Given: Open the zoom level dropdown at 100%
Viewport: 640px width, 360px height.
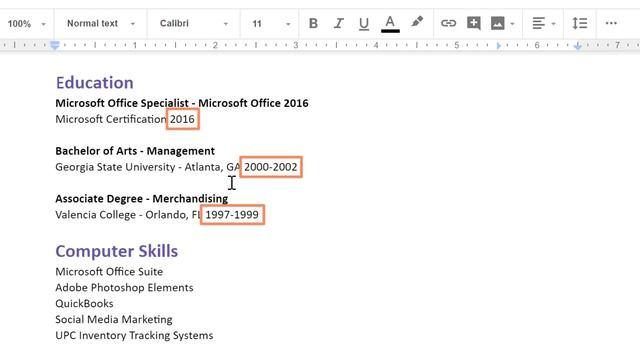Looking at the screenshot, I should click(27, 24).
